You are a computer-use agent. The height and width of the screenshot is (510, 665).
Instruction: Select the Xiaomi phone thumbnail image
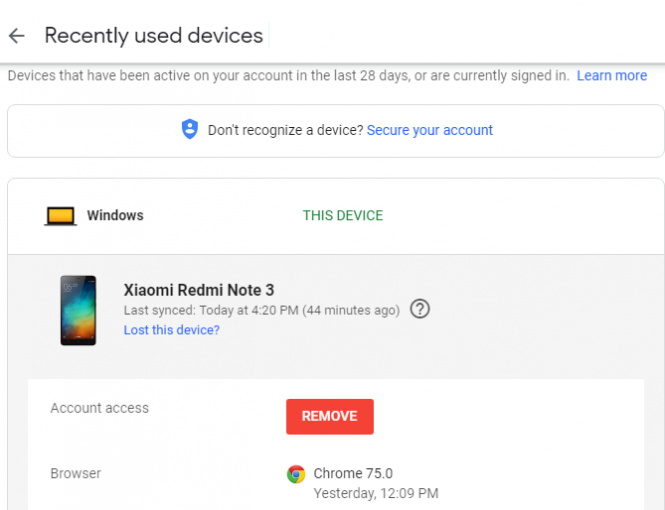click(x=78, y=310)
